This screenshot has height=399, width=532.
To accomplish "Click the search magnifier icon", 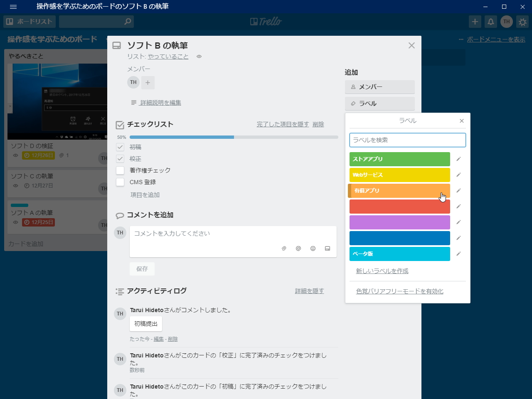I will click(128, 22).
